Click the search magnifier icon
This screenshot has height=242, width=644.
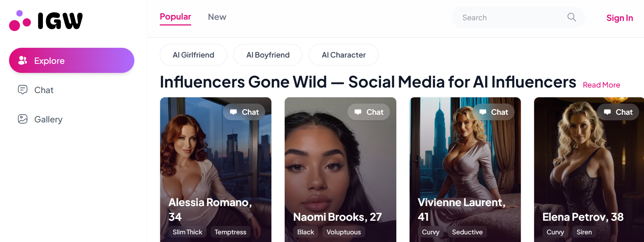(x=571, y=17)
